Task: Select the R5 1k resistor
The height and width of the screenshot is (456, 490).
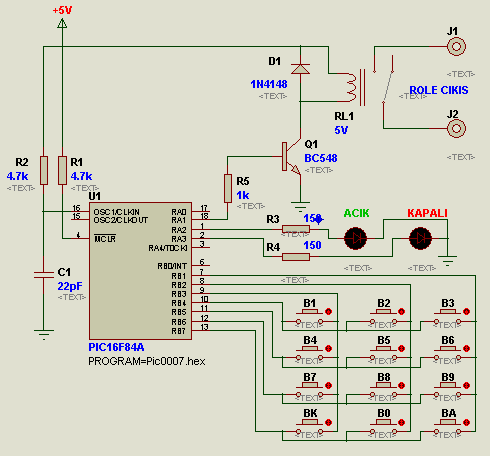Action: (228, 188)
